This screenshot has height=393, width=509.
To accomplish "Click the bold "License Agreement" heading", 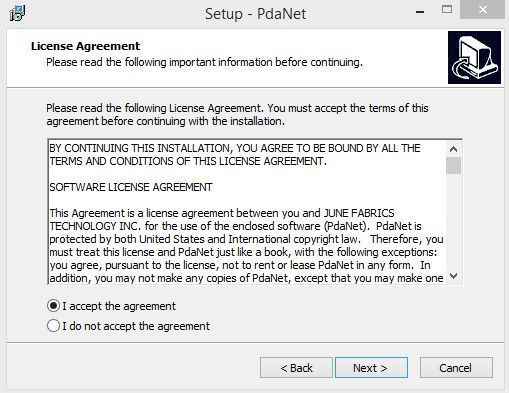I will pos(86,46).
